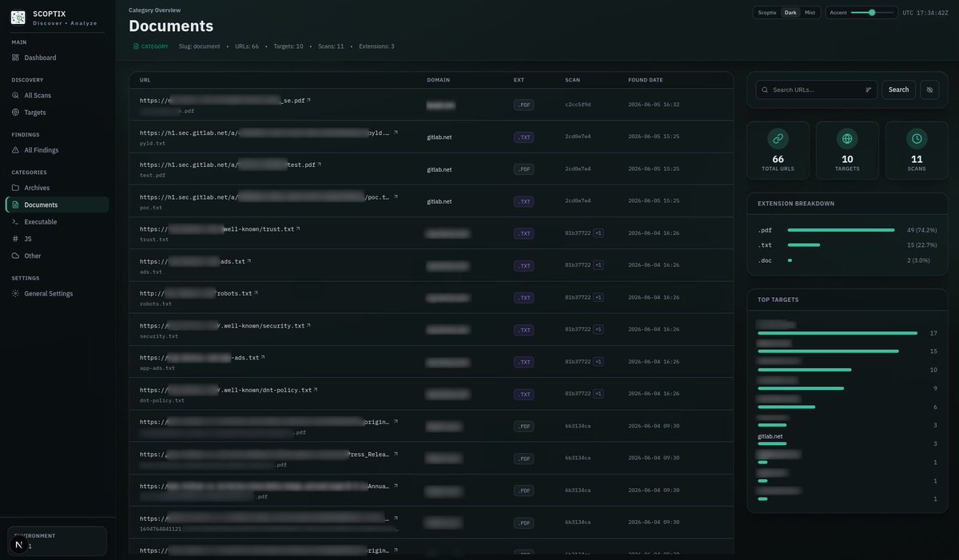Expand +1 scans on security.txt row
The height and width of the screenshot is (560, 959).
click(599, 329)
